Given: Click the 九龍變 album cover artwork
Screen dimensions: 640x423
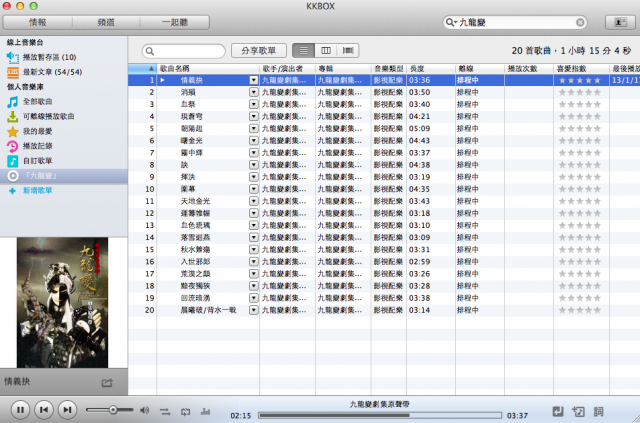Looking at the screenshot, I should pyautogui.click(x=62, y=303).
